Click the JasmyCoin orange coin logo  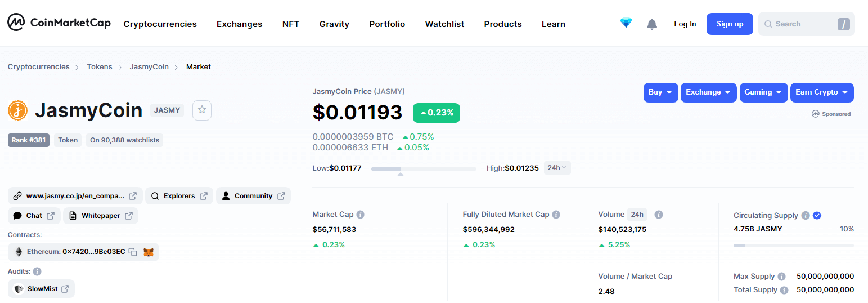click(18, 110)
